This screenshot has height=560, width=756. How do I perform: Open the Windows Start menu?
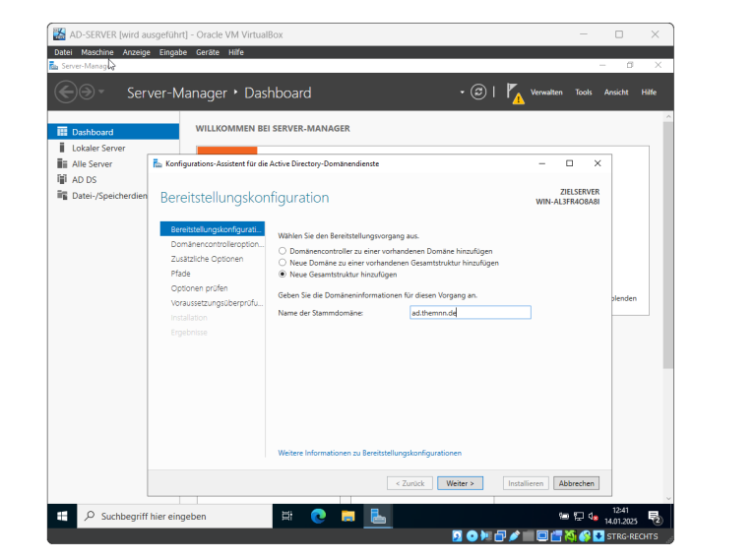[x=62, y=516]
